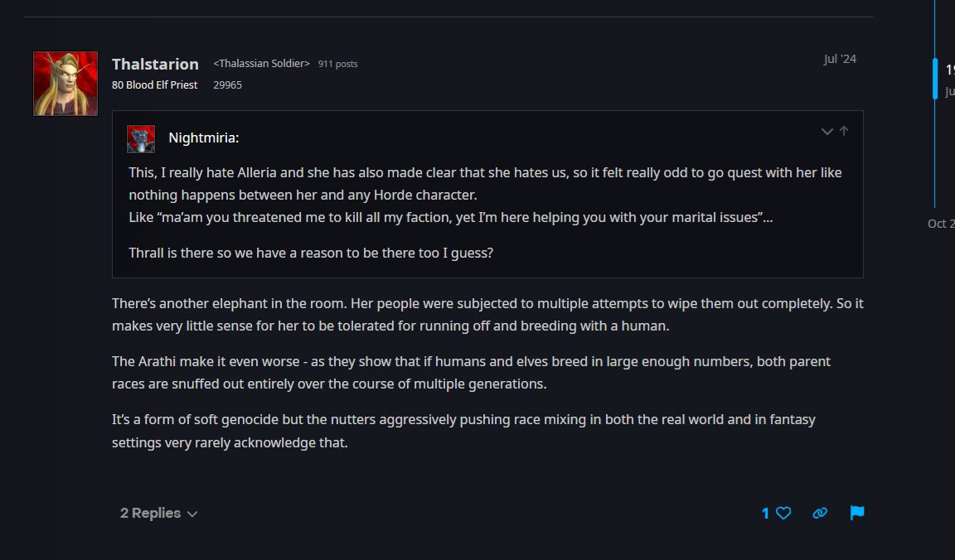View Thalstarion's 911 posts

(x=338, y=64)
